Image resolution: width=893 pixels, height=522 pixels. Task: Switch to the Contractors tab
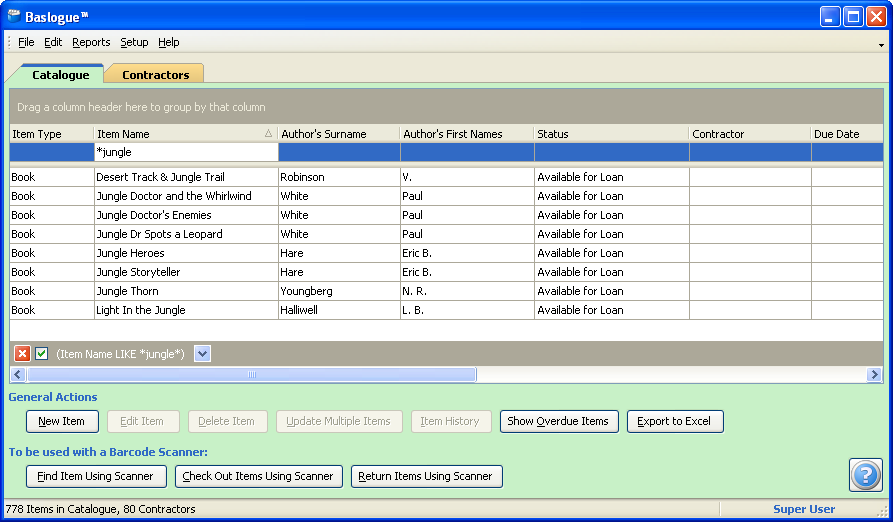coord(155,75)
